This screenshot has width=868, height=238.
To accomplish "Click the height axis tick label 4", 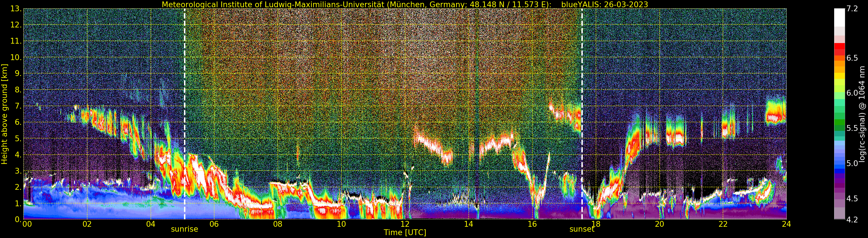I will point(18,155).
